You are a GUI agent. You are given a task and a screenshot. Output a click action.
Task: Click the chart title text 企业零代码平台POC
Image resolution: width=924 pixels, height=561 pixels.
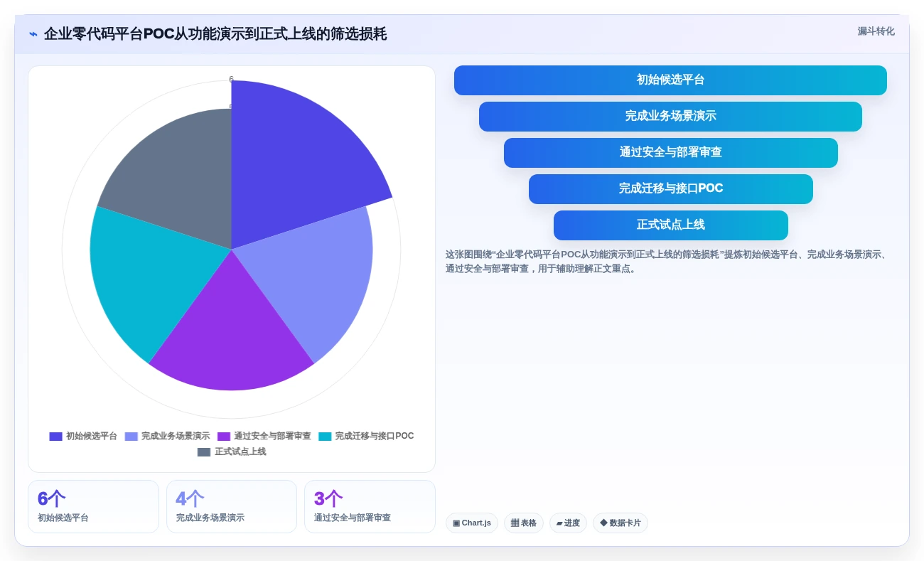[x=109, y=34]
